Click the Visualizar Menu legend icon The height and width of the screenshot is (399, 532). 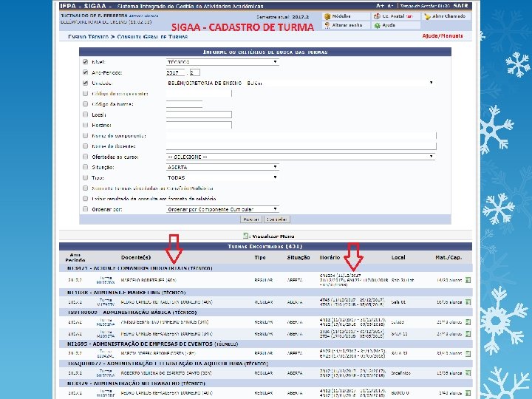[245, 236]
